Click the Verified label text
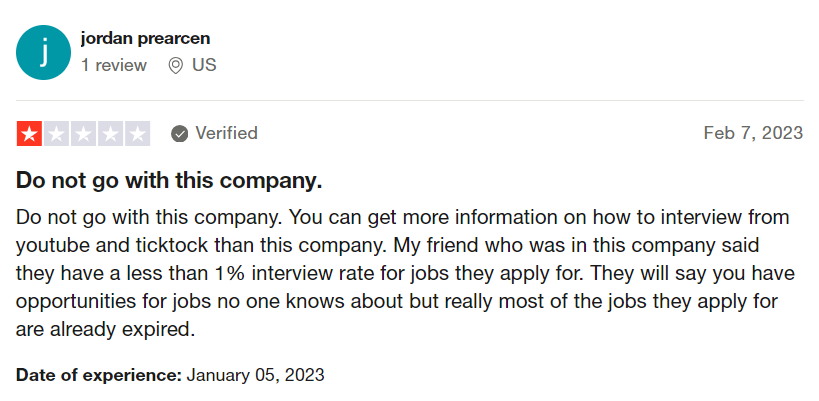Viewport: 819px width, 401px height. (226, 133)
